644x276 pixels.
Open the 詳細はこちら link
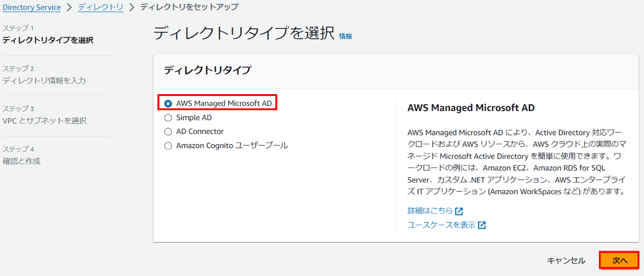point(430,211)
